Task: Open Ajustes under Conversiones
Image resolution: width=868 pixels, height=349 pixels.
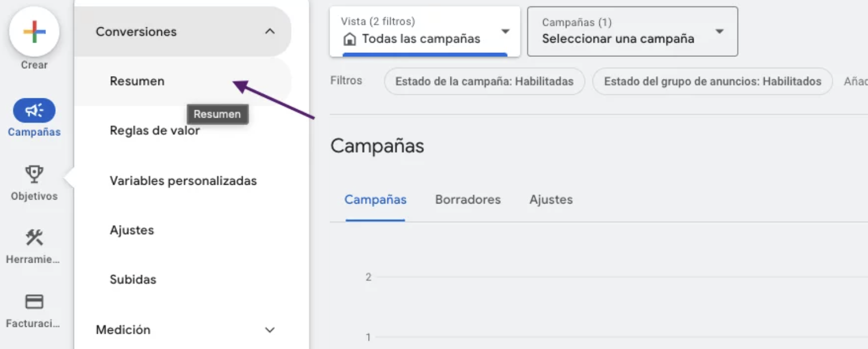Action: click(x=132, y=230)
